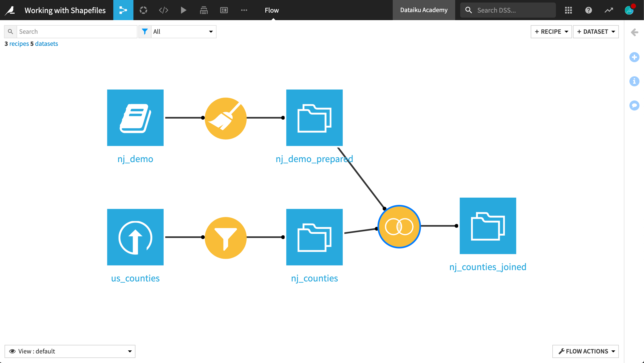
Task: Click the nj_demo label
Action: (135, 159)
